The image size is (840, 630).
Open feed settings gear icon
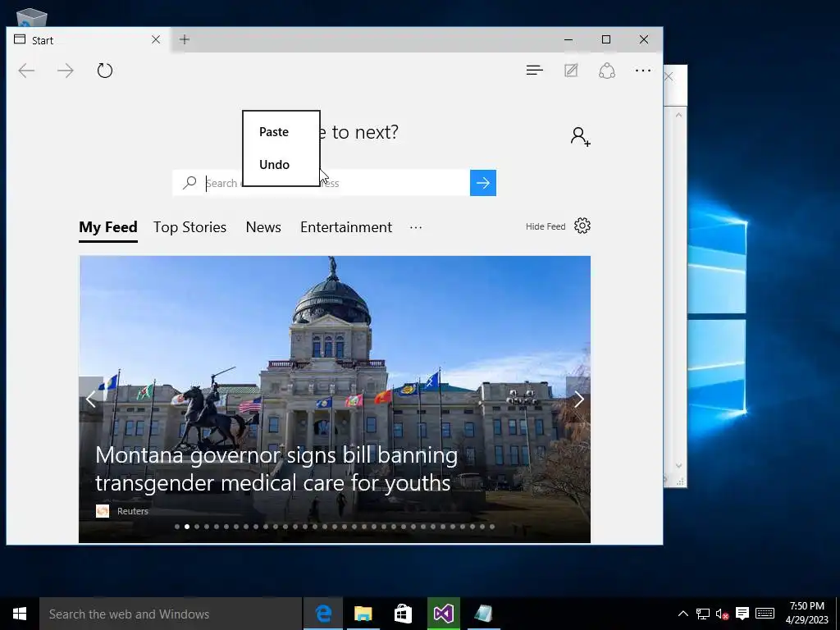point(582,226)
